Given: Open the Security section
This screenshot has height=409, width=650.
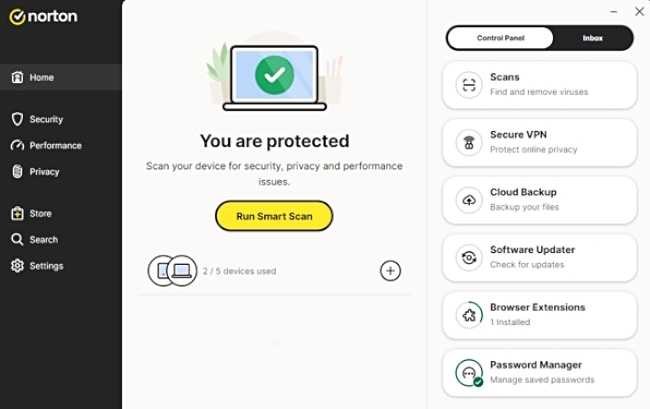Looking at the screenshot, I should 45,119.
